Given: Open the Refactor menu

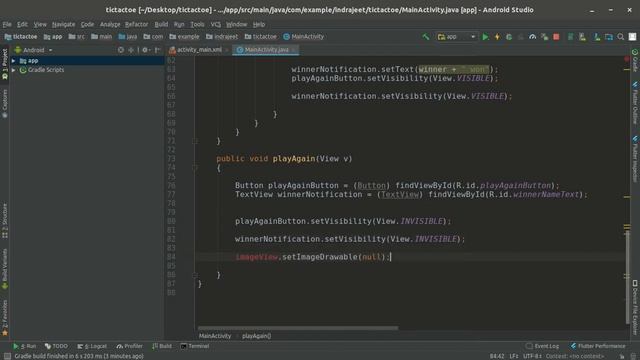Looking at the screenshot, I should coord(136,24).
